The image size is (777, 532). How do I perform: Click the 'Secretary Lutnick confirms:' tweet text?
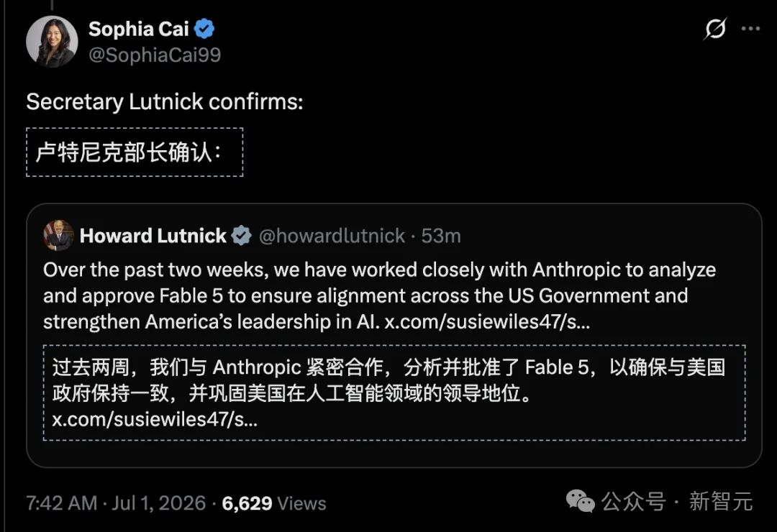pos(165,102)
